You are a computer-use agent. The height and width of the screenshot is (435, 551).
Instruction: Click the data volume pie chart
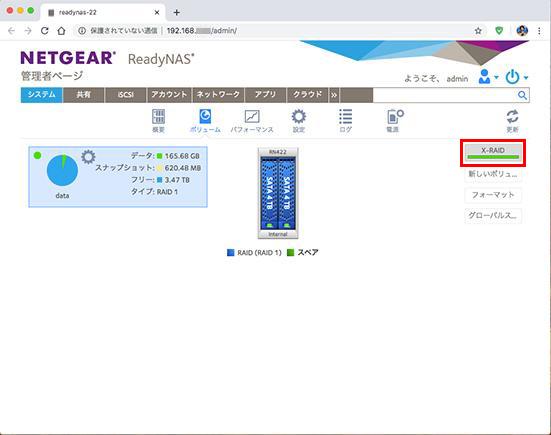[x=62, y=170]
